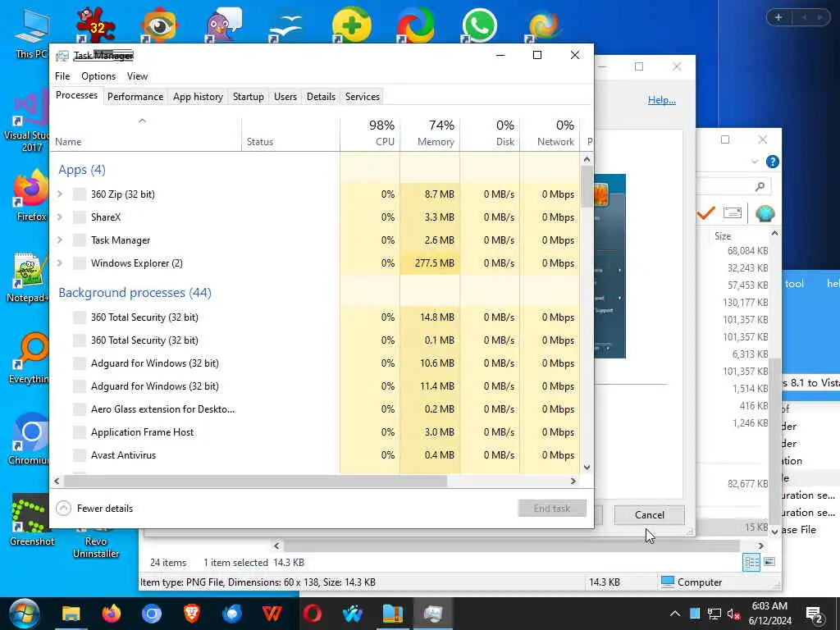Open the 360 Zip taskbar icon

point(393,614)
